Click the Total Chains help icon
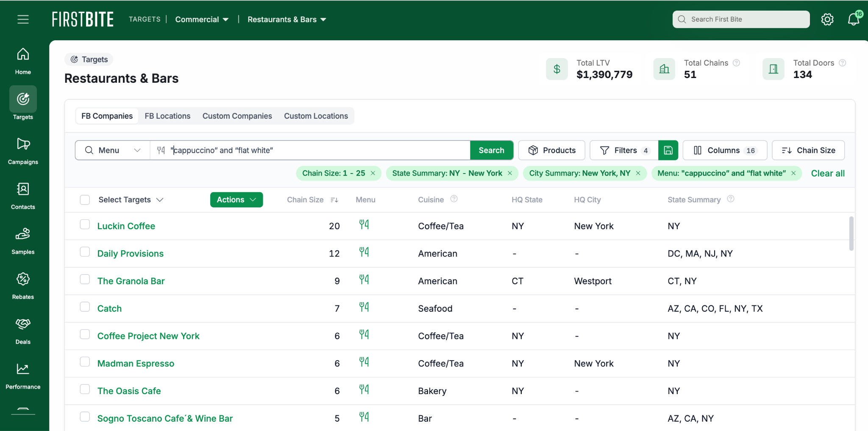The width and height of the screenshot is (868, 431). 737,63
